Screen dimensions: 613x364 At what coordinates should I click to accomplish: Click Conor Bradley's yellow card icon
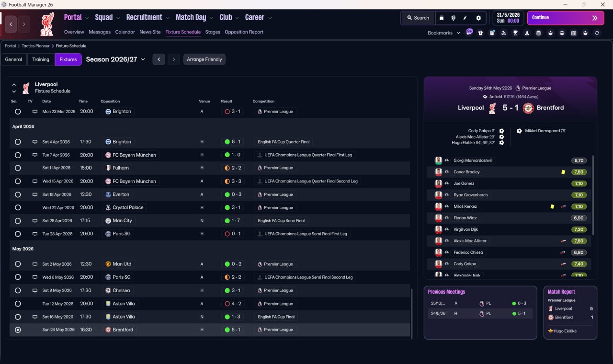pos(563,172)
